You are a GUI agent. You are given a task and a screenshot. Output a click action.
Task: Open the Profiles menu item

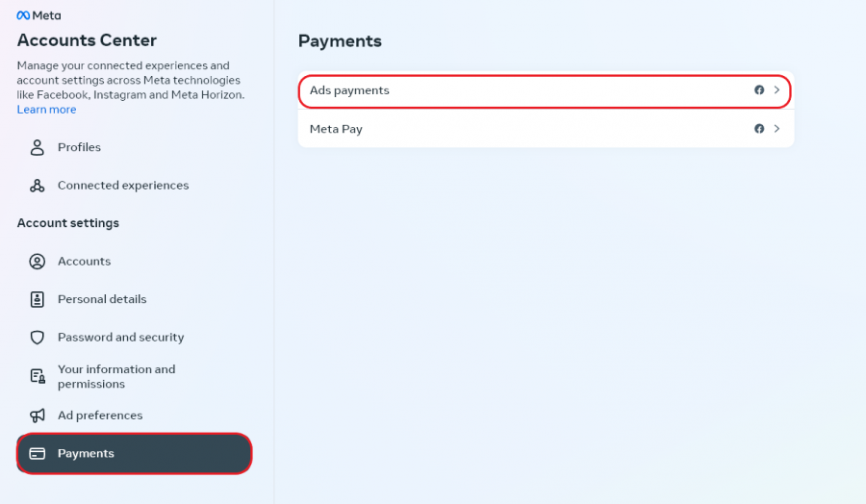coord(79,147)
